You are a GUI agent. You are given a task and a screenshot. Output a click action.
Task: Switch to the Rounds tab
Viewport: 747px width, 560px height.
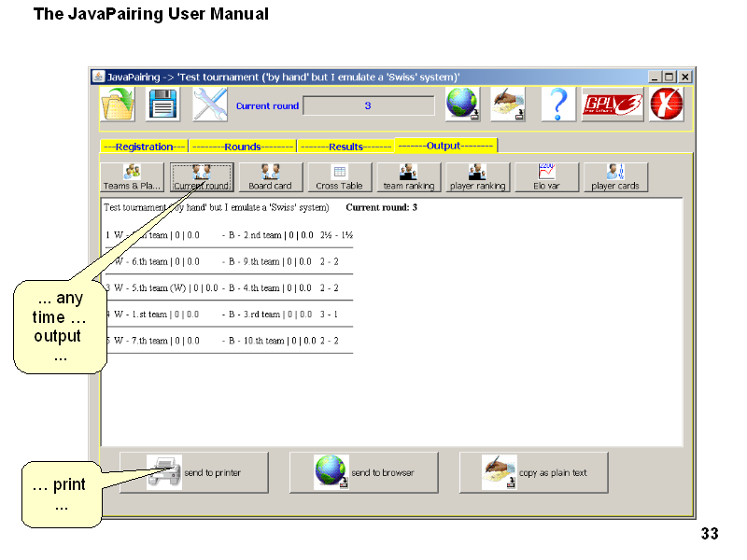tap(242, 147)
